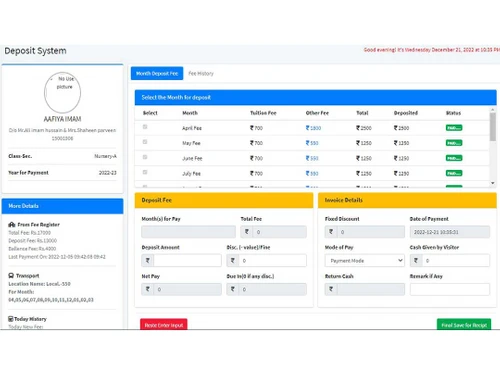Image resolution: width=500 pixels, height=375 pixels.
Task: Click the April Fee month label
Action: [192, 128]
